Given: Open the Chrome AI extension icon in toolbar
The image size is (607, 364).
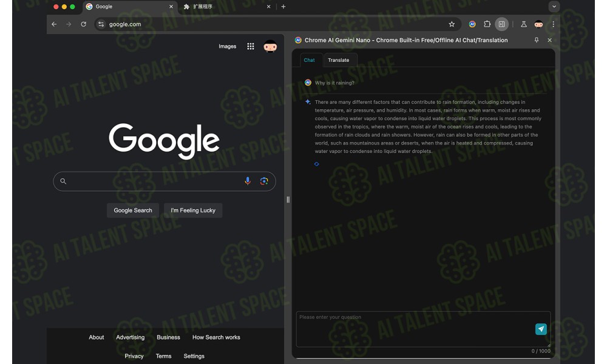Looking at the screenshot, I should click(472, 24).
